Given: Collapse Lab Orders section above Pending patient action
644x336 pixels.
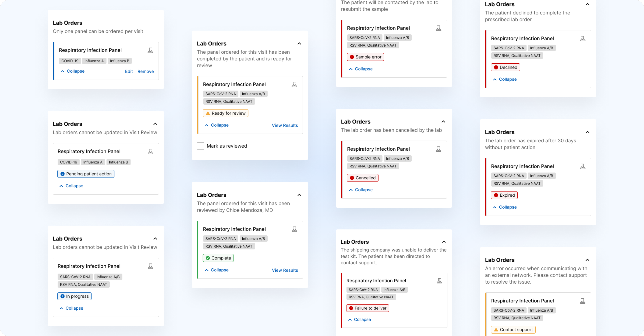Looking at the screenshot, I should 155,124.
